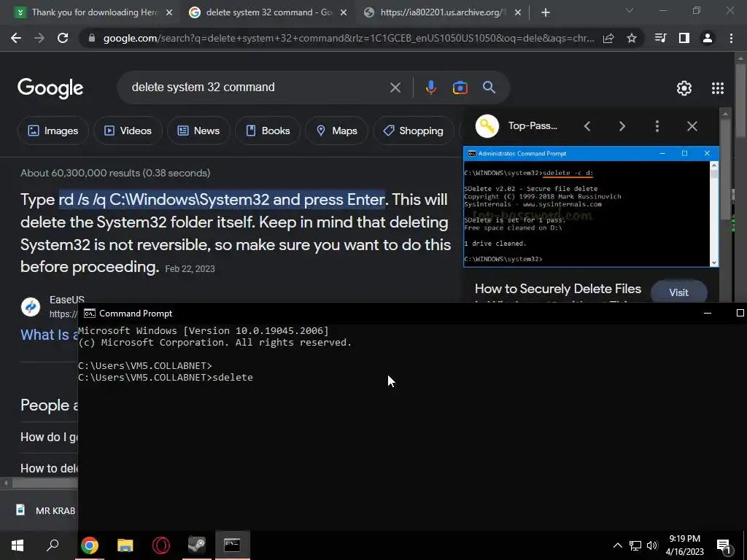Click the address bar URL
This screenshot has height=560, width=747.
click(x=348, y=39)
